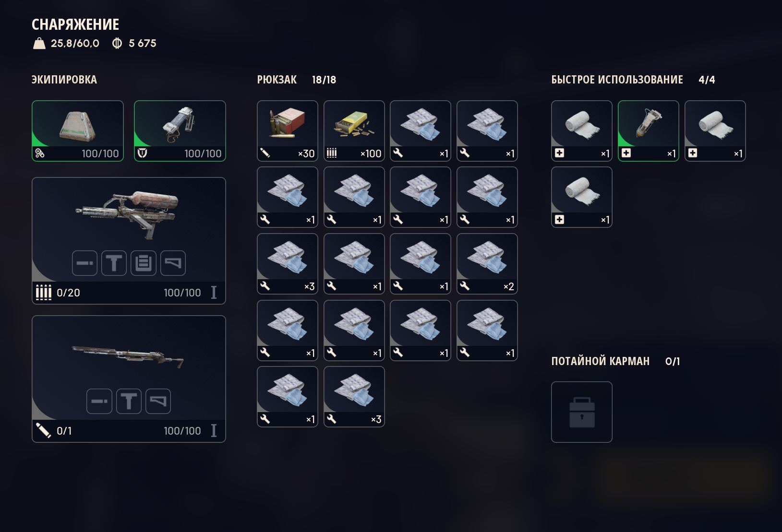The width and height of the screenshot is (782, 532).
Task: Click the stock attachment slot on first weapon
Action: click(173, 263)
